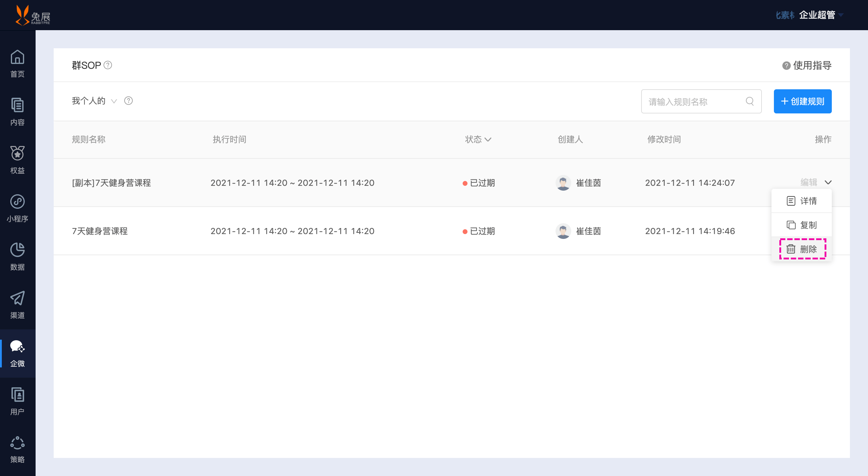Focus the 请输入规则名称 search field
Viewport: 868px width, 476px height.
click(x=701, y=101)
